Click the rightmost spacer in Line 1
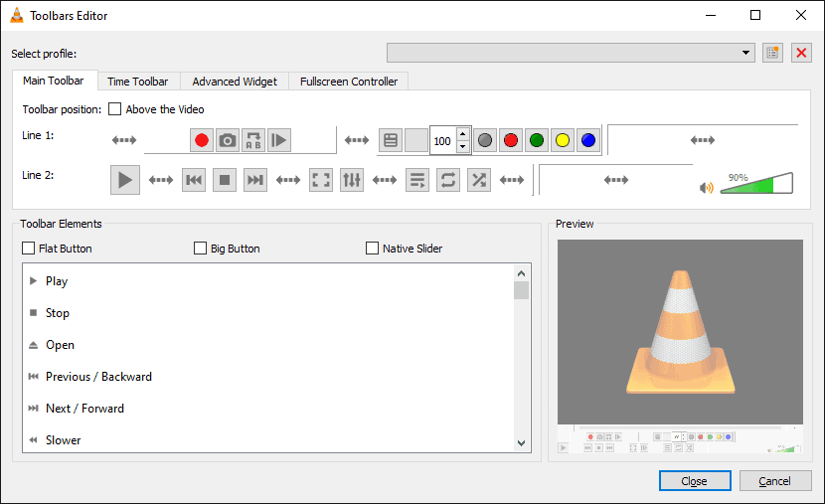The height and width of the screenshot is (504, 825). 703,140
